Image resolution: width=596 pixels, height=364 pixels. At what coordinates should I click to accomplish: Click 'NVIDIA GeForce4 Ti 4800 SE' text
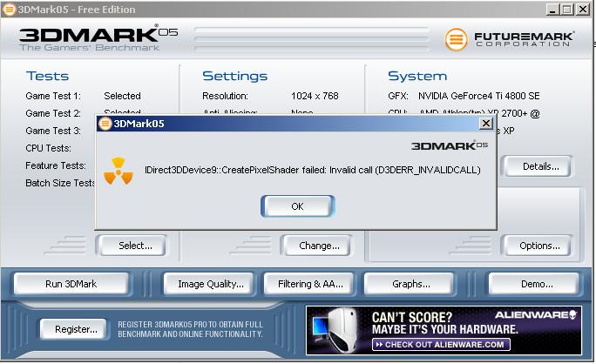coord(479,96)
